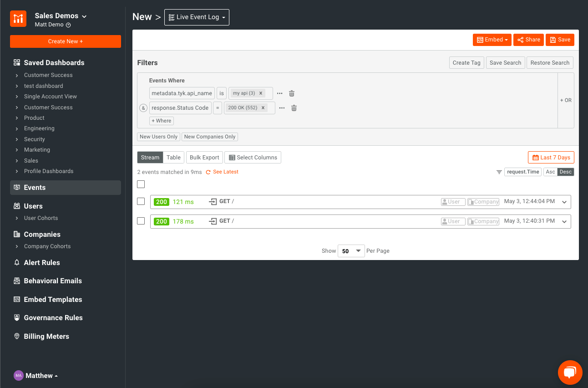588x388 pixels.
Task: Add an OR filter group
Action: (x=566, y=100)
